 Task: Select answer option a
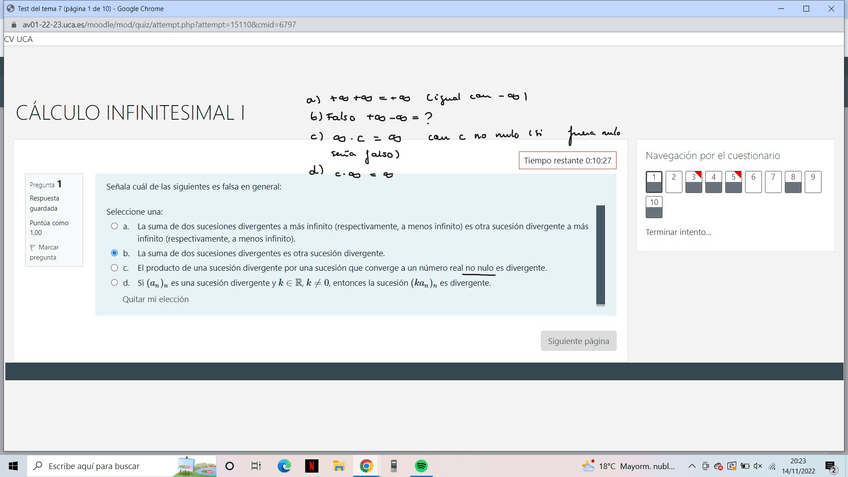point(114,226)
